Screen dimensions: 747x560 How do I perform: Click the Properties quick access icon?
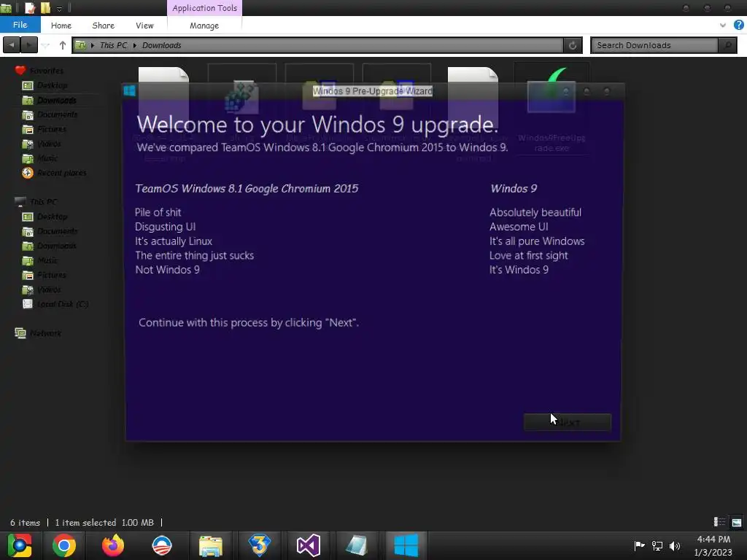[30, 7]
